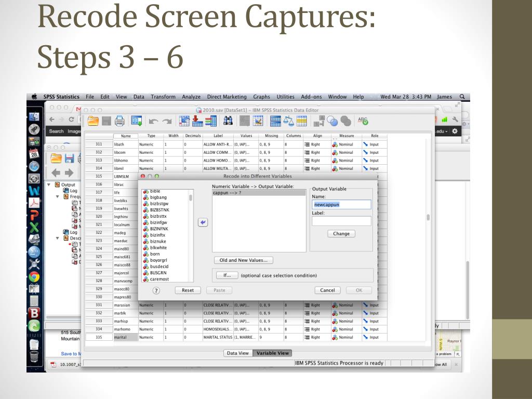532x399 pixels.
Task: Switch to the Data View tab
Action: pos(238,353)
